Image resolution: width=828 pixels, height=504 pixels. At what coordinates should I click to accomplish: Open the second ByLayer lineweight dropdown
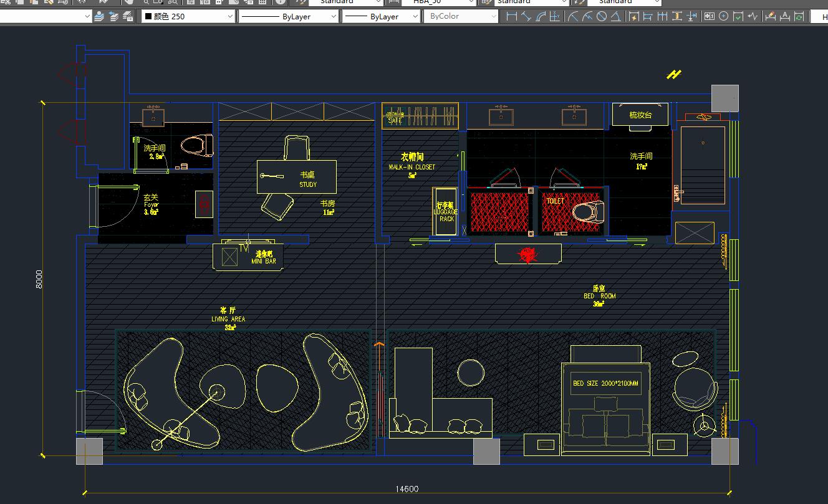click(x=381, y=17)
